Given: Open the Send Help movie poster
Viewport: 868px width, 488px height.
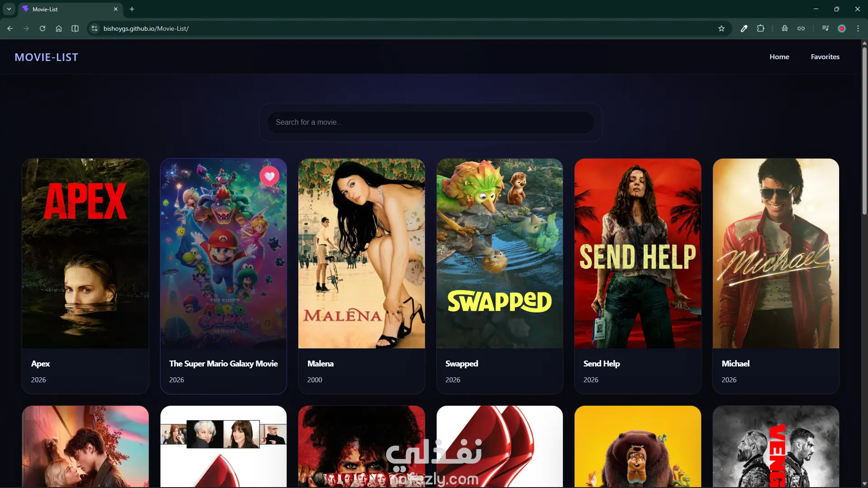Looking at the screenshot, I should [x=638, y=253].
